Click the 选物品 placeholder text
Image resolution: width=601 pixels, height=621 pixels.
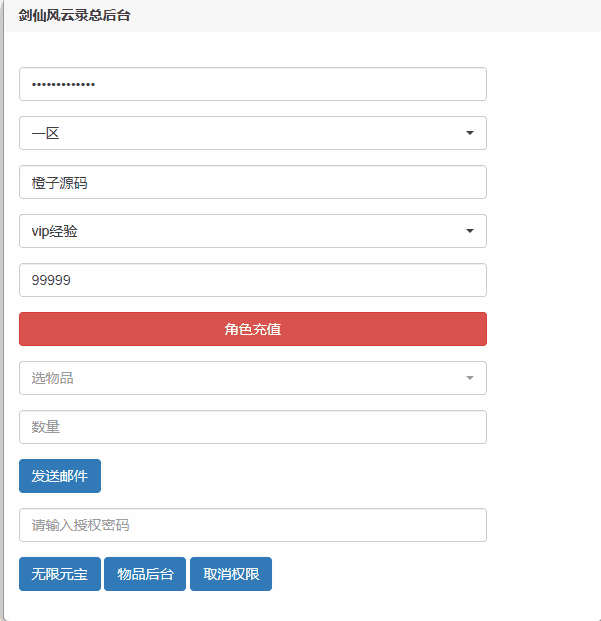[x=52, y=378]
